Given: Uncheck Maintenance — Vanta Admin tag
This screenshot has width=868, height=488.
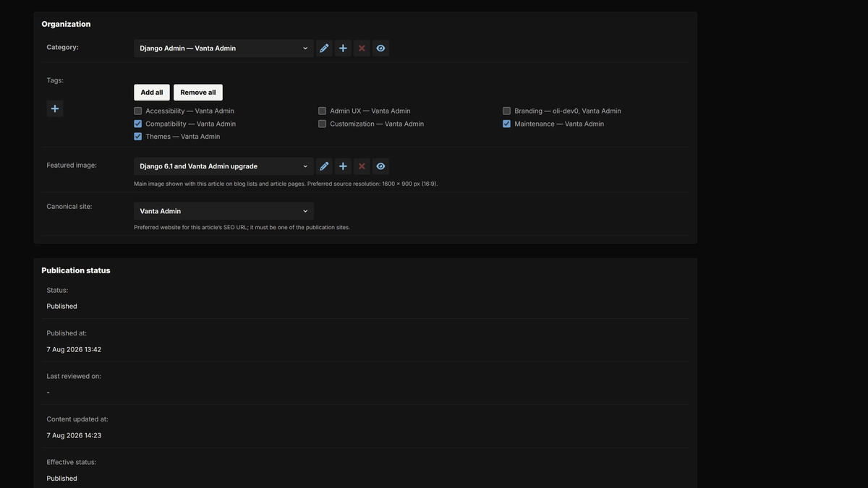Looking at the screenshot, I should (506, 124).
